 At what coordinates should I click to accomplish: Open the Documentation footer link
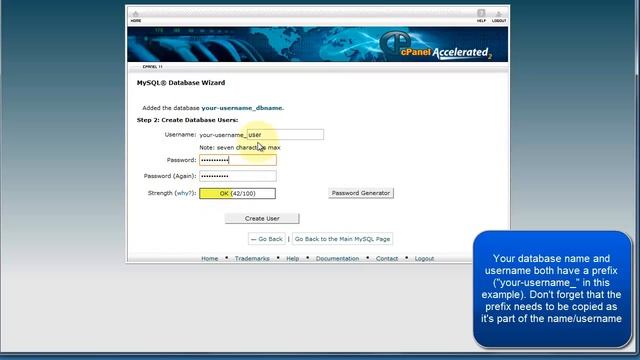[x=337, y=258]
